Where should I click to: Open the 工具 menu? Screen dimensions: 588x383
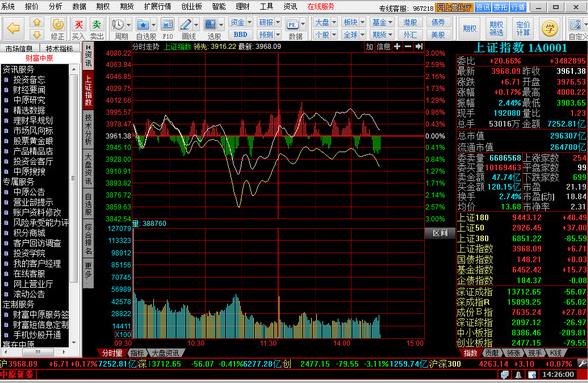coord(266,6)
